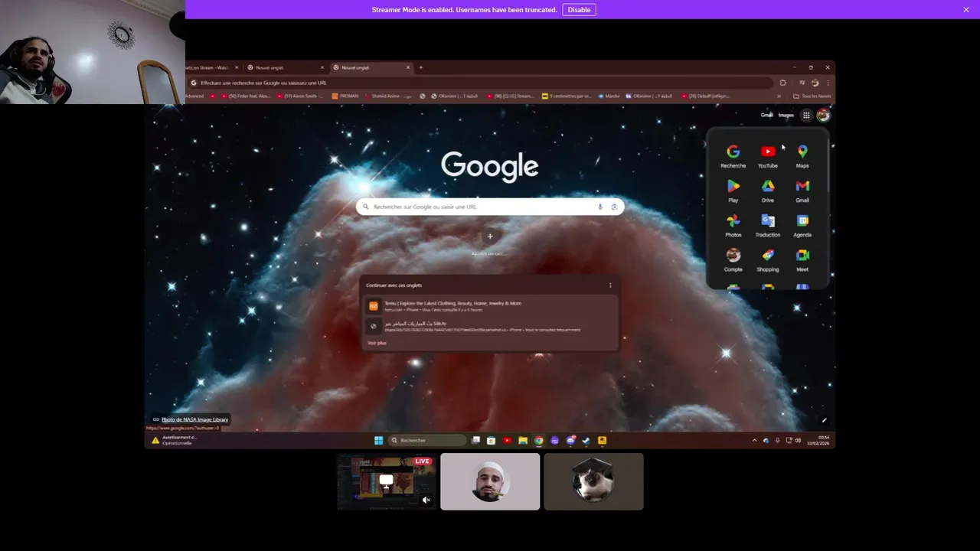Dismiss the Streamer Mode banner

966,10
